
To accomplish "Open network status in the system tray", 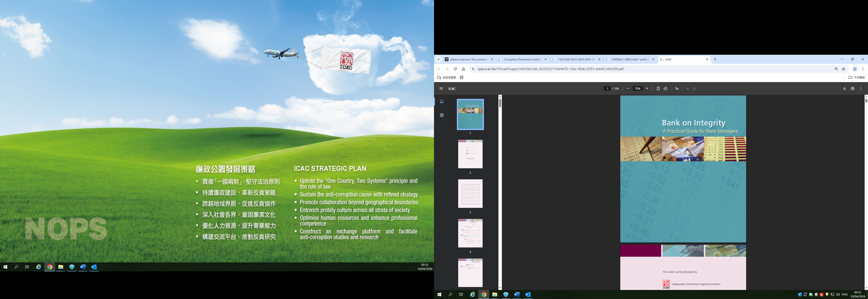I will 833,295.
